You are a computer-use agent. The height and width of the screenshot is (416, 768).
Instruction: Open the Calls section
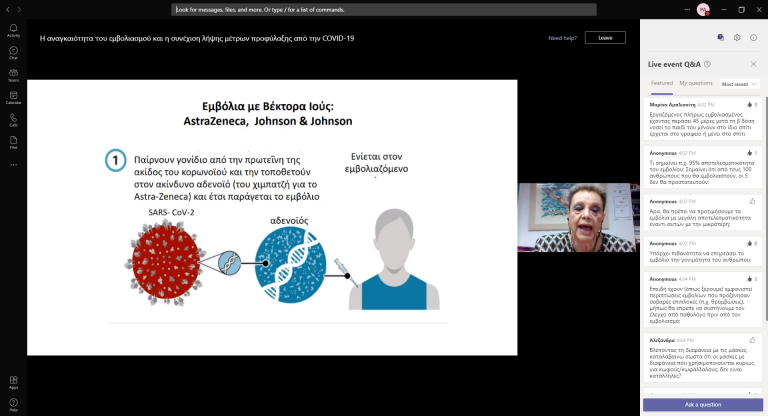(13, 119)
